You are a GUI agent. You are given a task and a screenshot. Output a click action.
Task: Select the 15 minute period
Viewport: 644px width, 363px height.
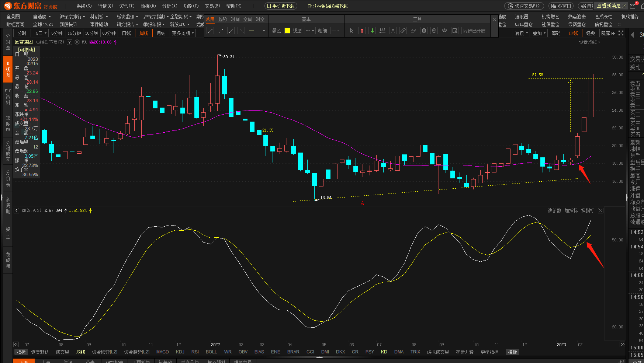tap(74, 33)
